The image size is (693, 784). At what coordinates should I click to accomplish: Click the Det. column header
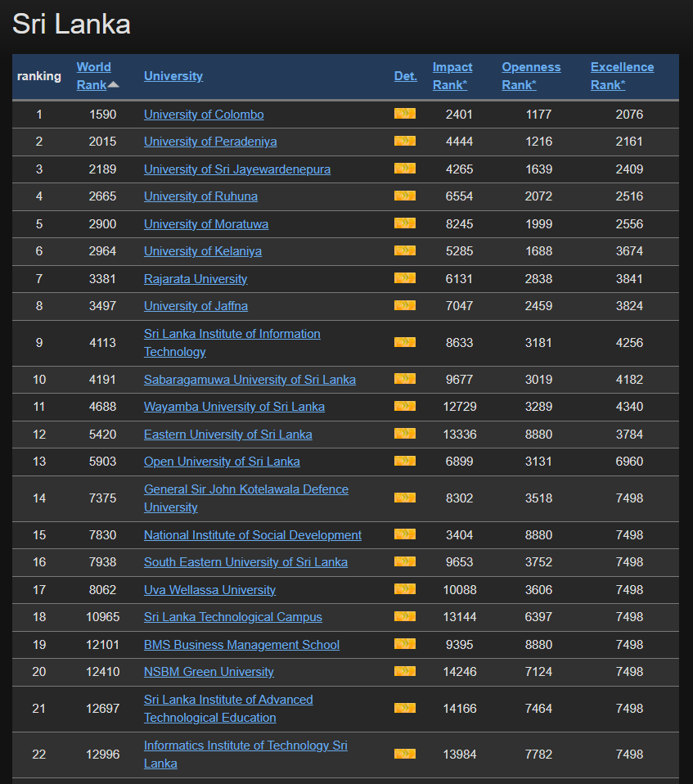click(406, 76)
